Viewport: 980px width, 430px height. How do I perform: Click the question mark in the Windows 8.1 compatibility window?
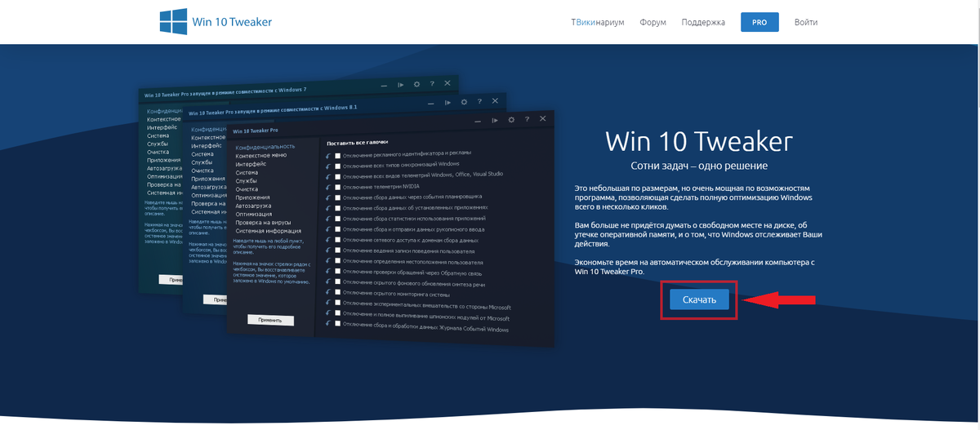click(x=479, y=102)
